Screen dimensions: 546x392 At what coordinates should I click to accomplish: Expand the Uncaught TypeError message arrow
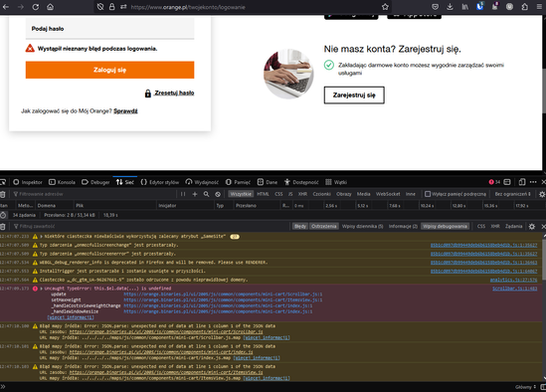tap(42, 289)
